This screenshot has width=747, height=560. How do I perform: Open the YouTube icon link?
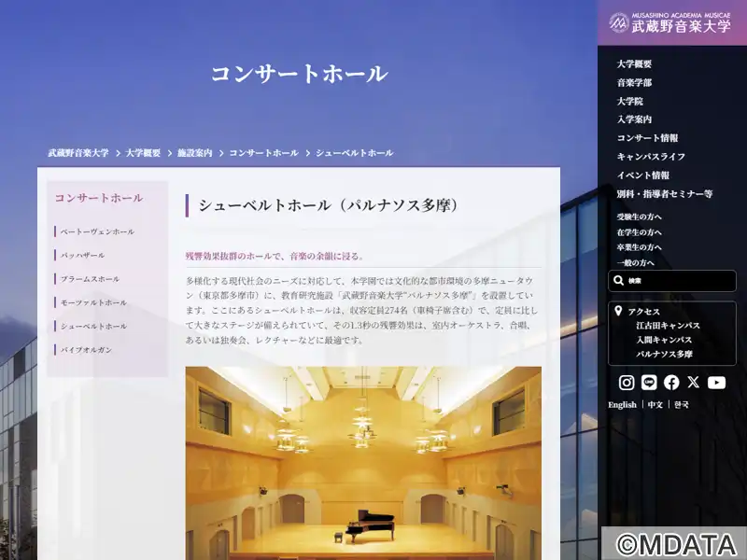point(716,383)
